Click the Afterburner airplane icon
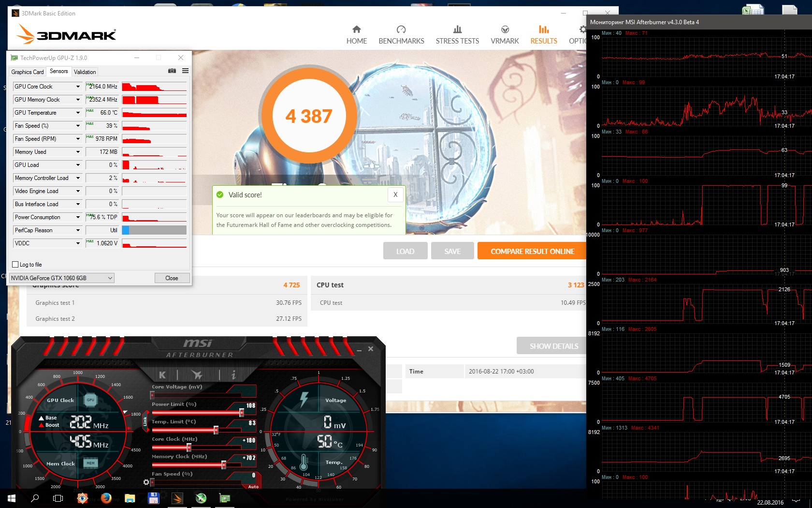 [197, 374]
